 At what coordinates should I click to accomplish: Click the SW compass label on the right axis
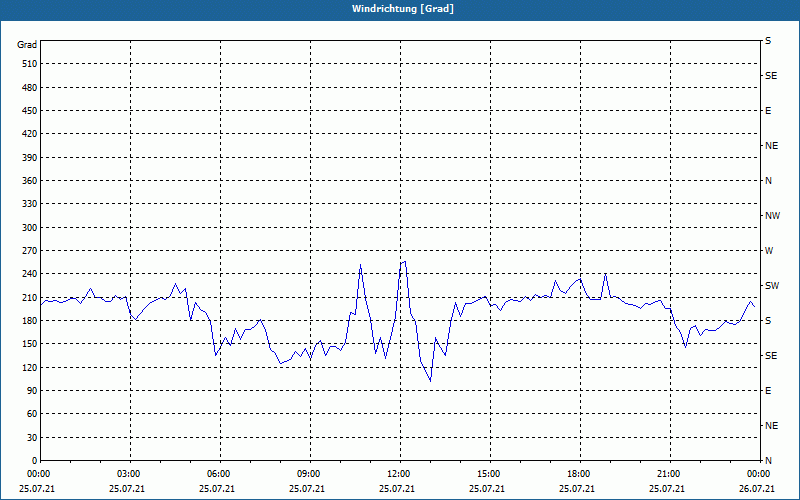pos(772,286)
